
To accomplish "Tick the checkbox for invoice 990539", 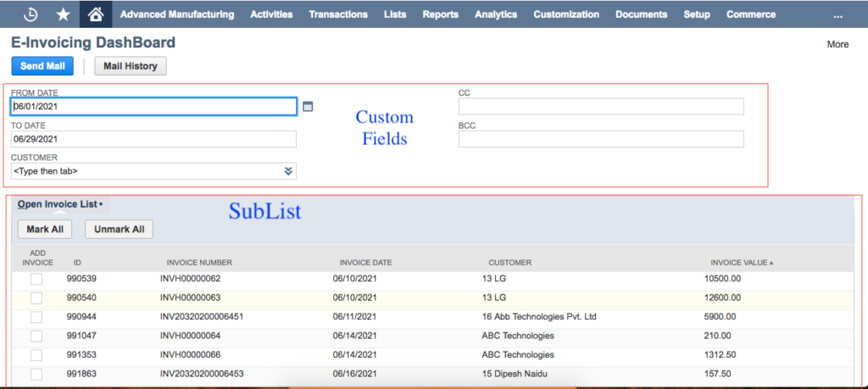I will (36, 279).
